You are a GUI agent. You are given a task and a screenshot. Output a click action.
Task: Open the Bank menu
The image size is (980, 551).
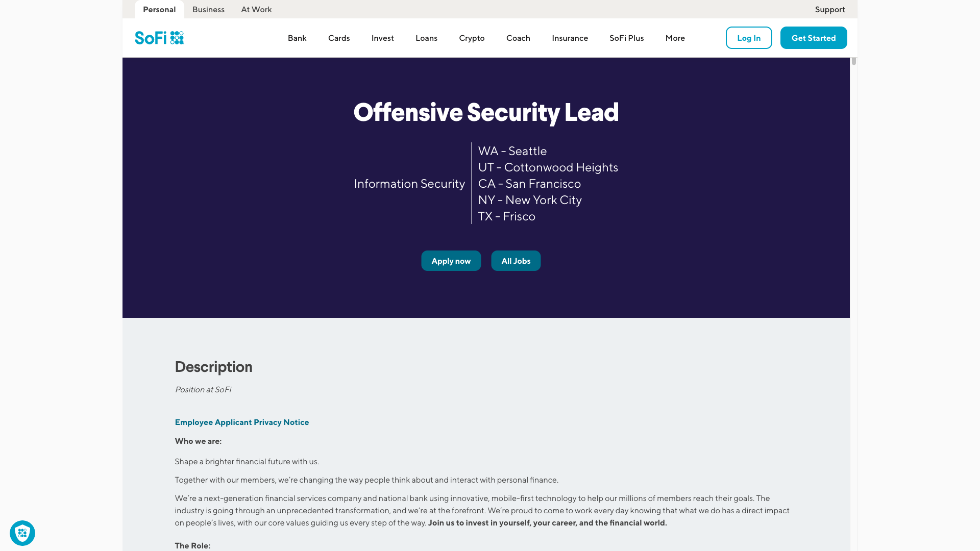297,38
